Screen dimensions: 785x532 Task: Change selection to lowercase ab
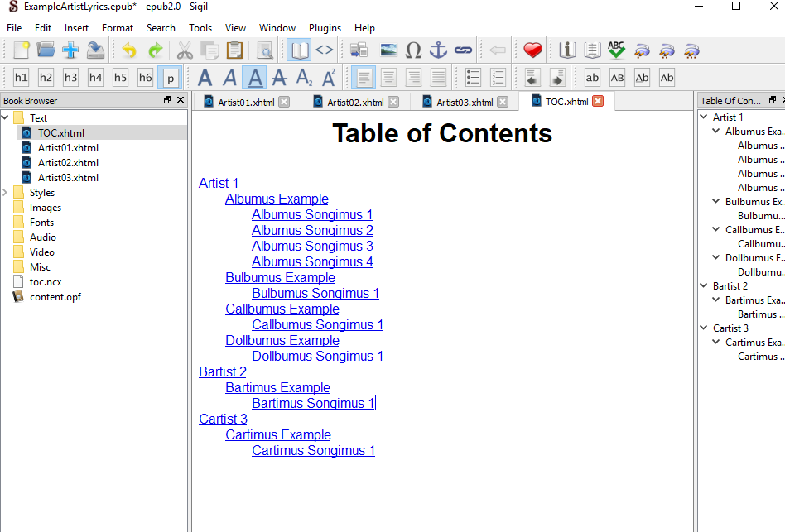(x=592, y=78)
